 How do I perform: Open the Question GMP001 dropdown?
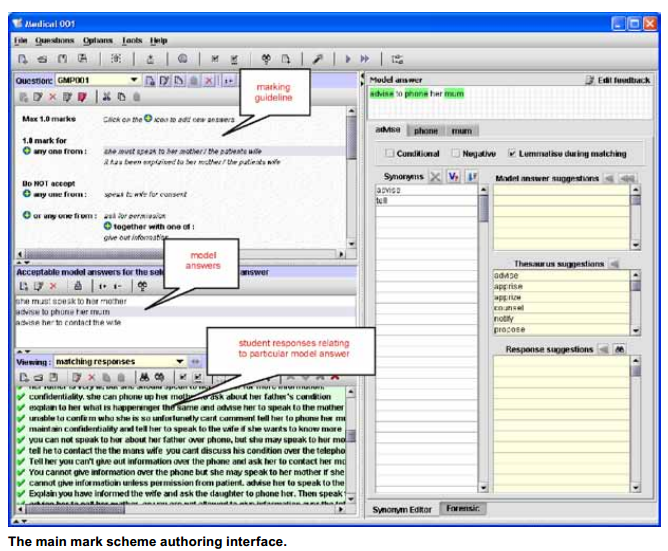click(x=134, y=80)
